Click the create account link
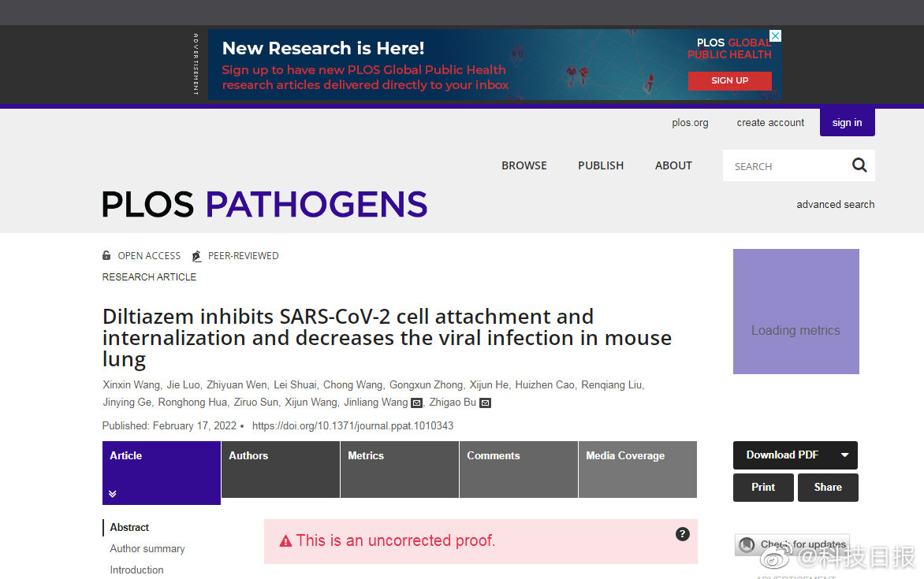Viewport: 924px width, 579px height. click(770, 123)
